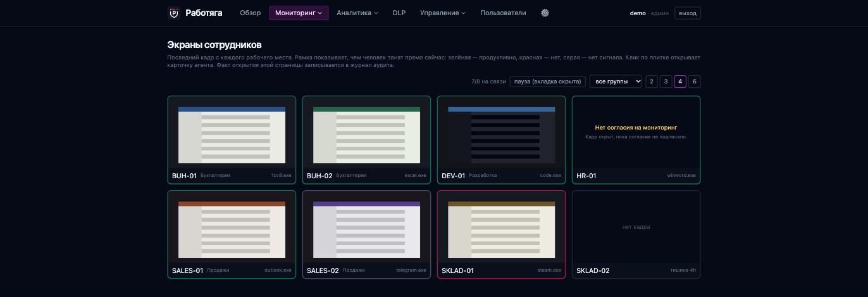Click the telegram.exe process label
The height and width of the screenshot is (297, 868).
411,270
